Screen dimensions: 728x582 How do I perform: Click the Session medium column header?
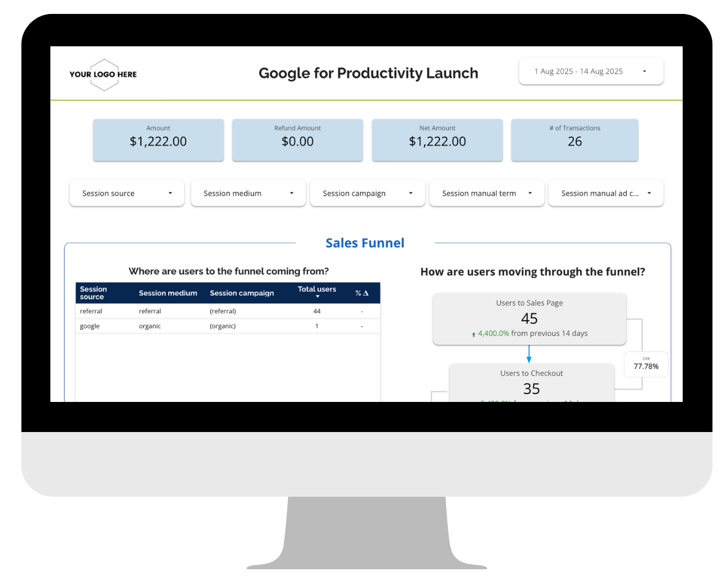click(x=168, y=293)
